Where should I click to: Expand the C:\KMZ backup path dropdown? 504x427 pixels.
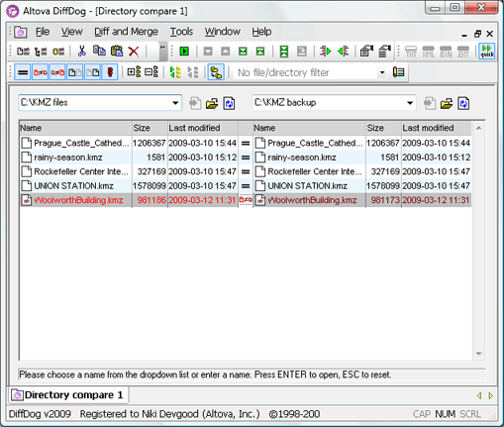(x=410, y=103)
